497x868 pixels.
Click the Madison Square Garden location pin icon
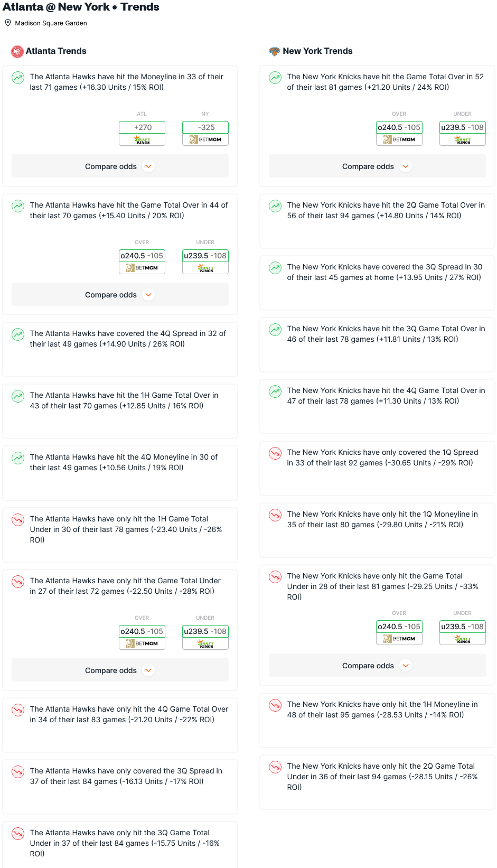[x=8, y=23]
